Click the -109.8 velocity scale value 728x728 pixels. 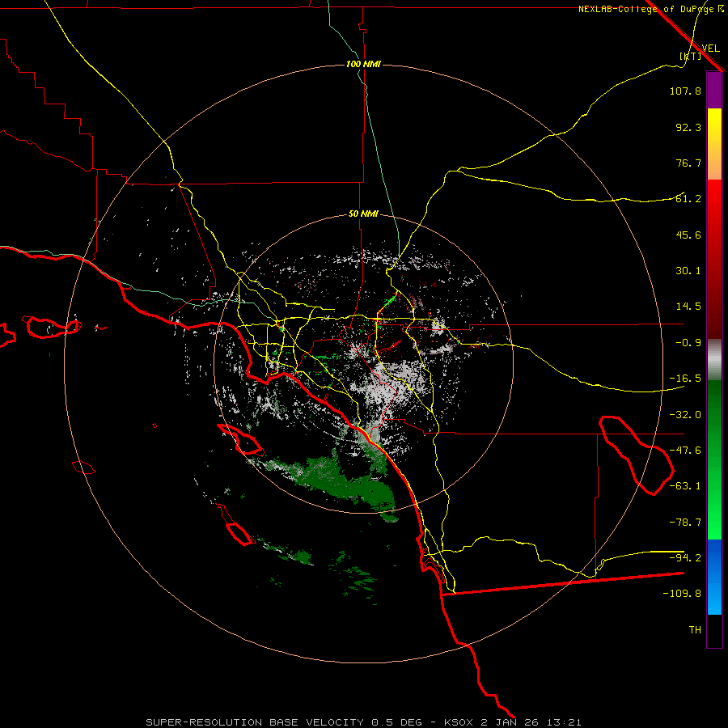682,594
